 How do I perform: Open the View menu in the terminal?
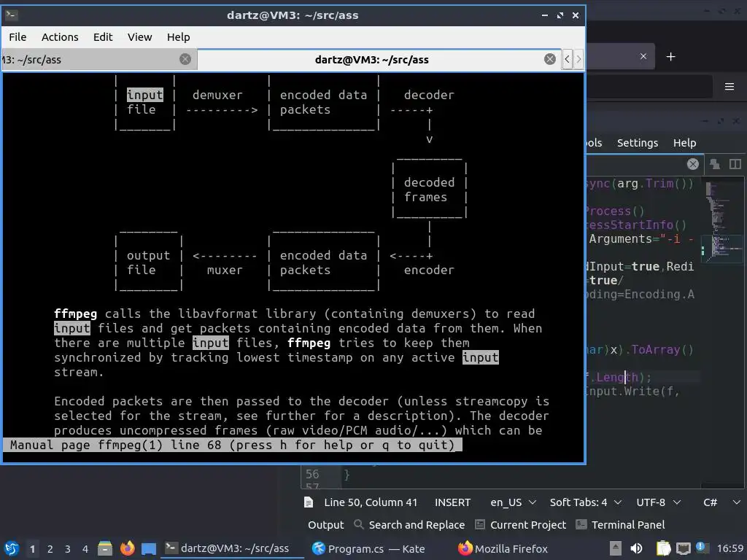click(139, 37)
